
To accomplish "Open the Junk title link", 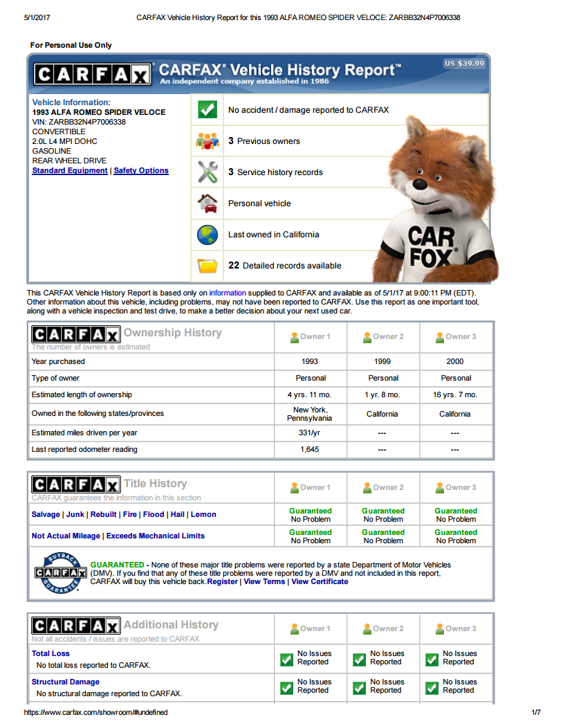I will [x=75, y=514].
